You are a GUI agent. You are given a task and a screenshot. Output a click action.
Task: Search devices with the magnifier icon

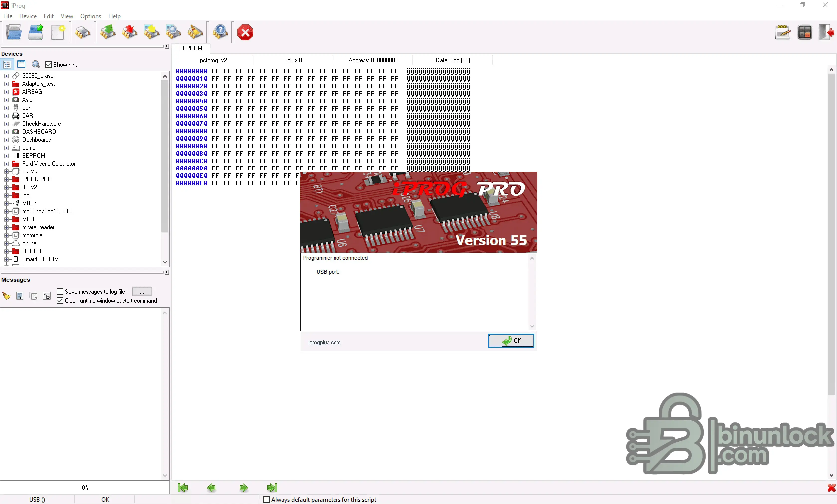(x=36, y=65)
